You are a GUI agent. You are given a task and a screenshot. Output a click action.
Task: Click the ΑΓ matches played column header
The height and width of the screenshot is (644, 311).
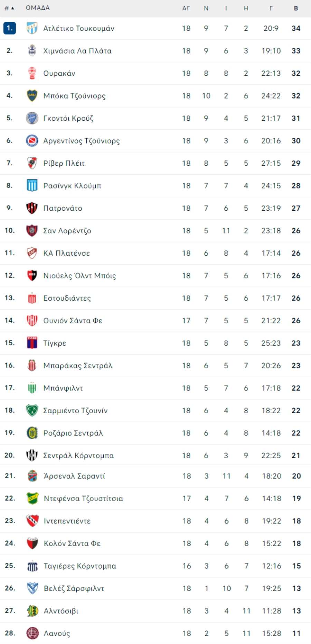click(x=186, y=8)
